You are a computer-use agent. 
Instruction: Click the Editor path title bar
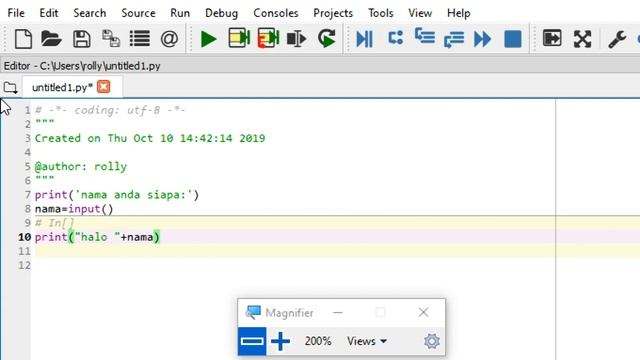320,66
